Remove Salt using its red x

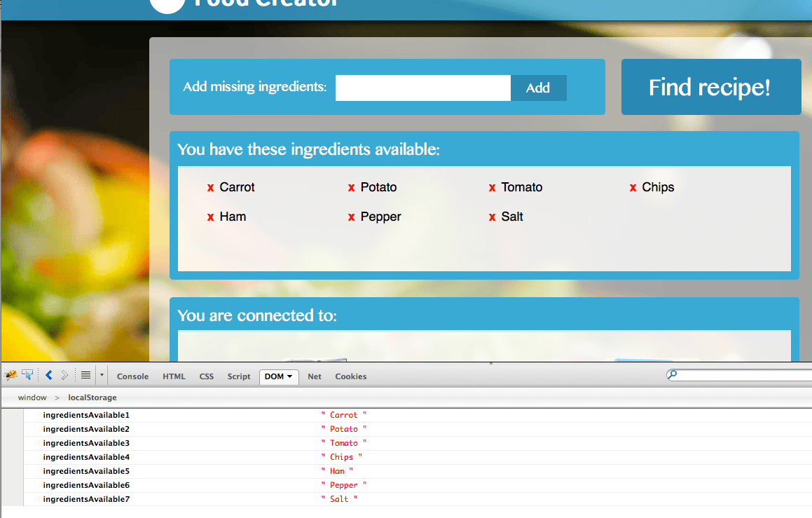(x=493, y=217)
